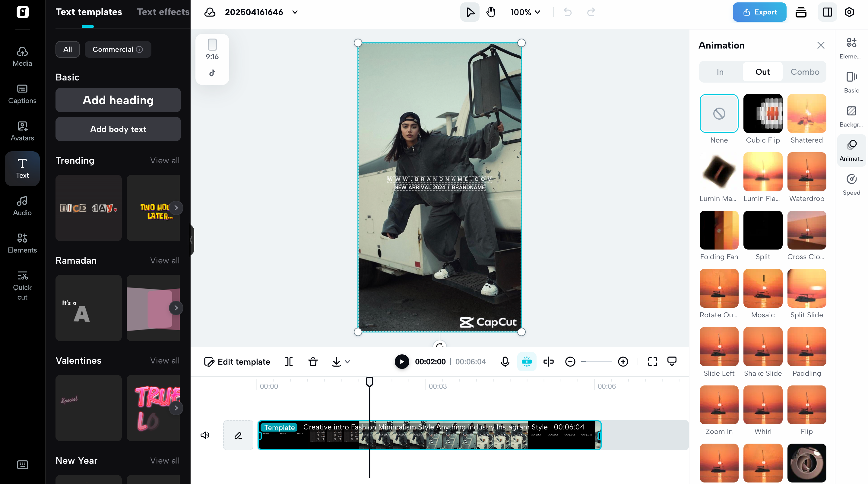Apply the Shattered out animation
868x484 pixels.
click(807, 114)
